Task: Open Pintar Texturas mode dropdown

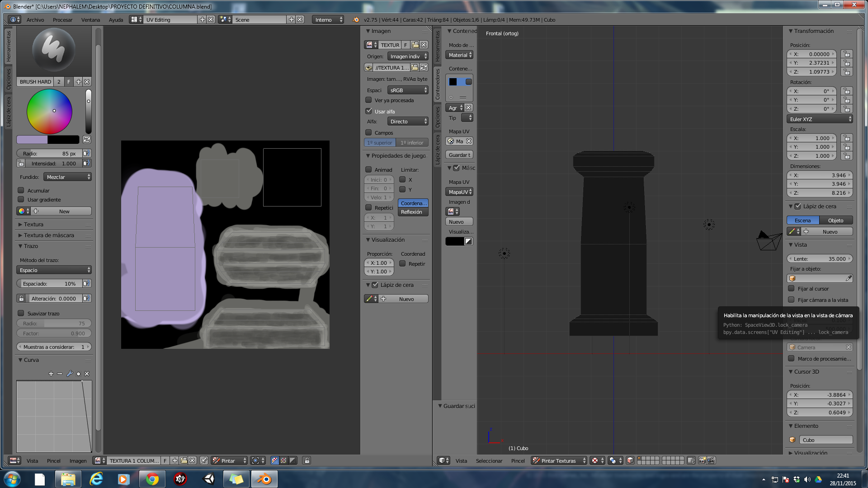Action: (558, 460)
